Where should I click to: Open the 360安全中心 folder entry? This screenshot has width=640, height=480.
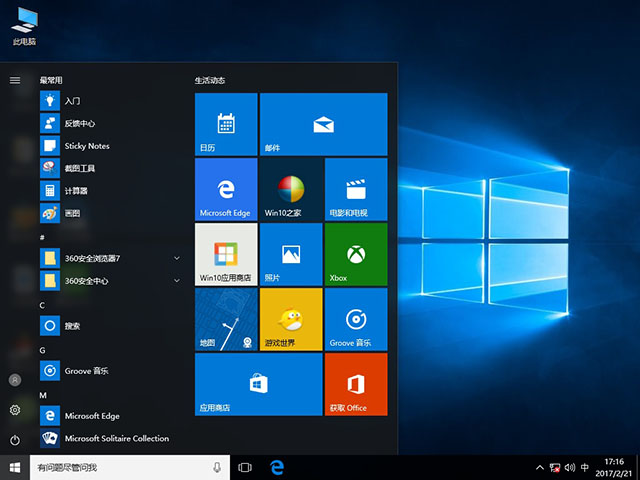pyautogui.click(x=111, y=280)
